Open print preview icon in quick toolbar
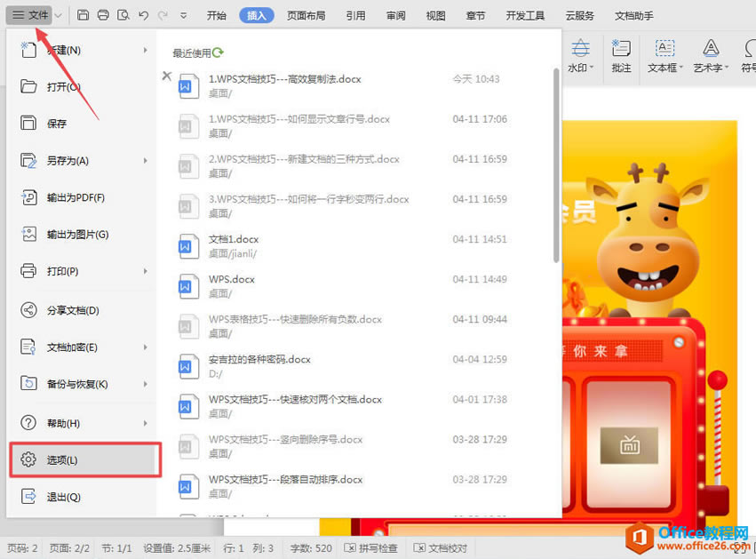Viewport: 756px width, 559px height. pos(123,15)
